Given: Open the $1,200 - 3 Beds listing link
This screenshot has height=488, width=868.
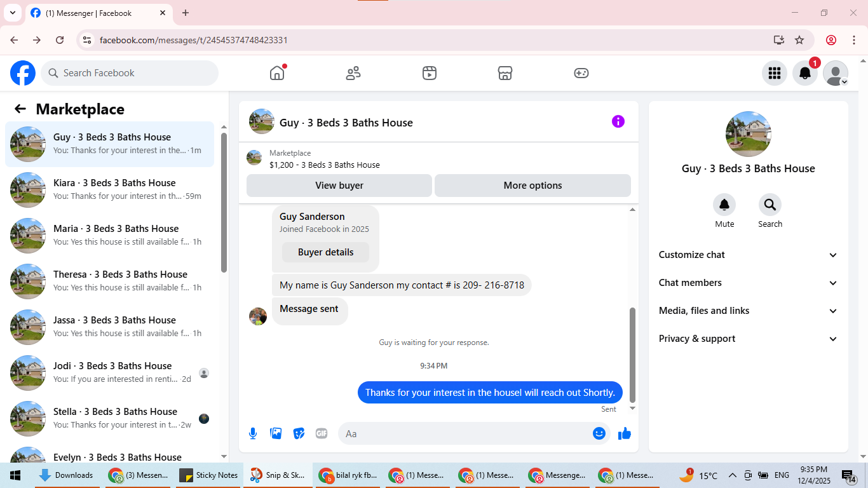Looking at the screenshot, I should click(325, 165).
